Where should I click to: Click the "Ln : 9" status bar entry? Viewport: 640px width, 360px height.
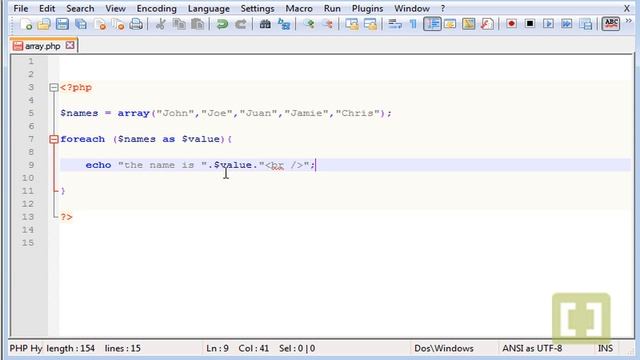click(x=217, y=348)
